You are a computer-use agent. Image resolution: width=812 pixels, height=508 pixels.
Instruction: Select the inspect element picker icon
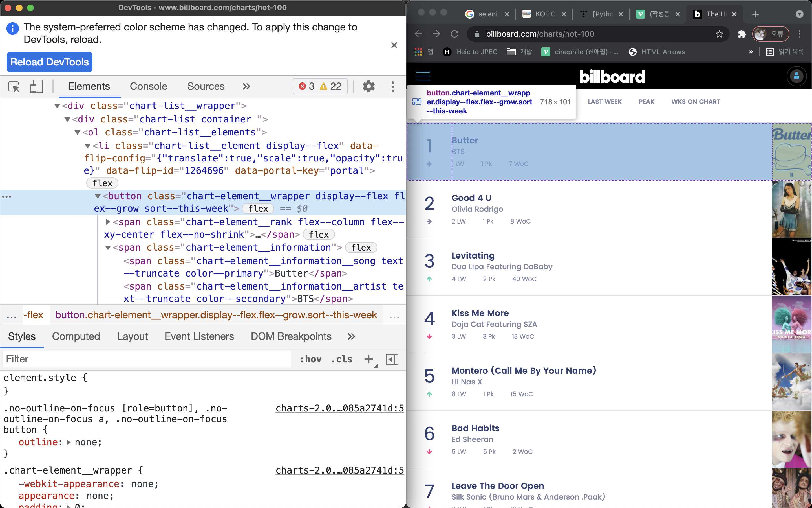tap(14, 87)
